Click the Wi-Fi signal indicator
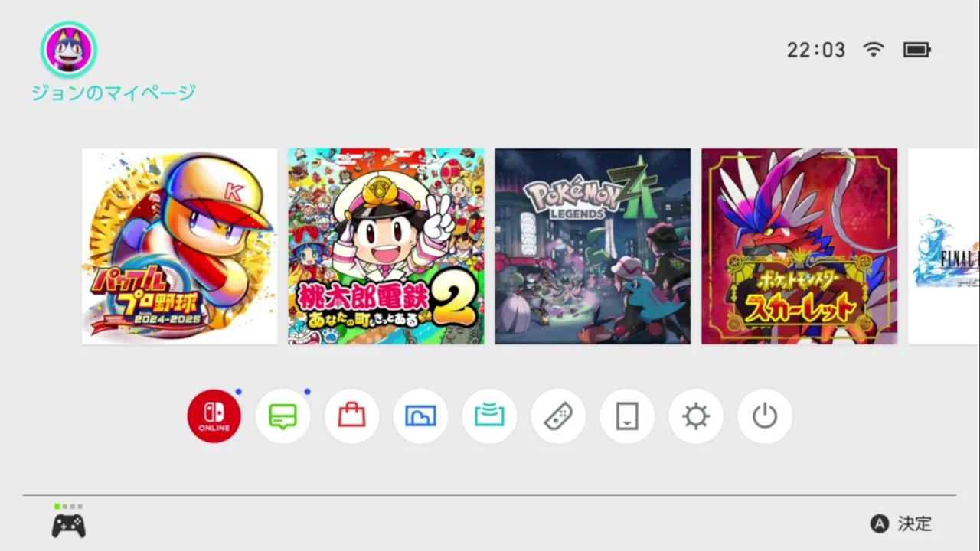980x551 pixels. (x=874, y=50)
